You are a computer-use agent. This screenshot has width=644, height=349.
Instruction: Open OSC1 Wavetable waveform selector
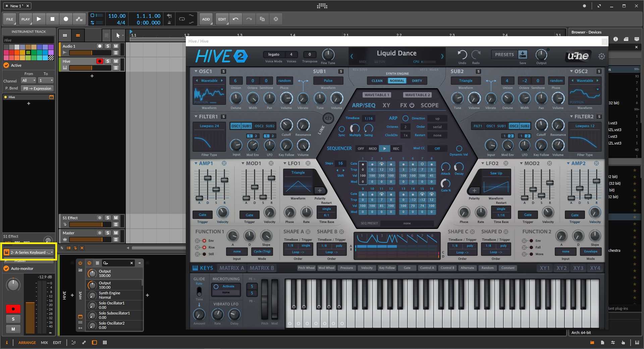209,81
